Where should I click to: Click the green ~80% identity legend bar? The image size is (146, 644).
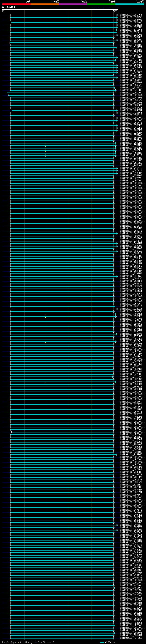coord(101,4)
